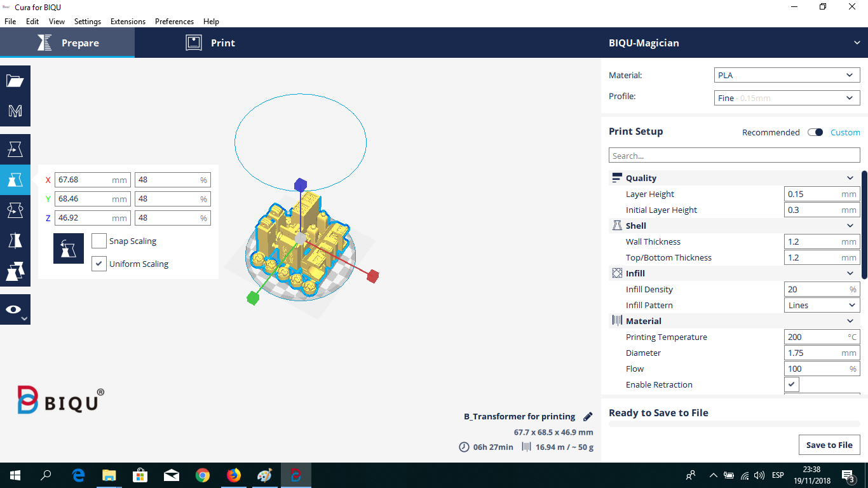Select the Per Model Settings tool

coord(15,271)
